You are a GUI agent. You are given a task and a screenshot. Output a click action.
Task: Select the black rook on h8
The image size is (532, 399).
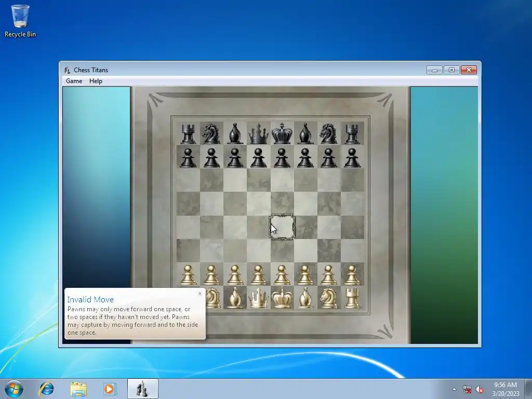point(352,134)
